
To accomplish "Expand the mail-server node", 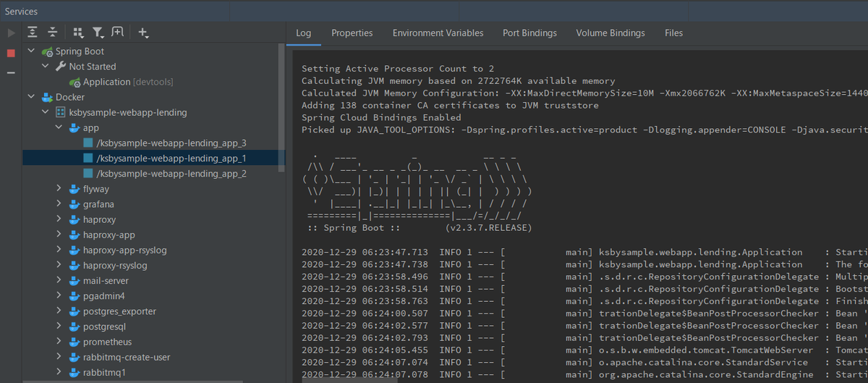I will click(x=59, y=280).
